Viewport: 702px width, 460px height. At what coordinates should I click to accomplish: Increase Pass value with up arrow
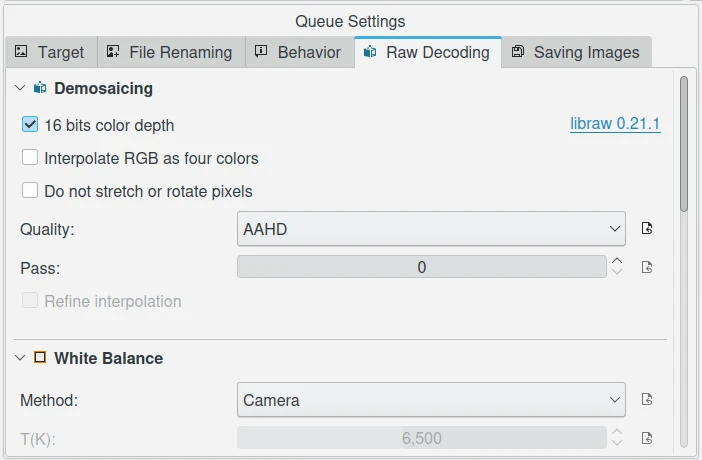click(x=617, y=262)
